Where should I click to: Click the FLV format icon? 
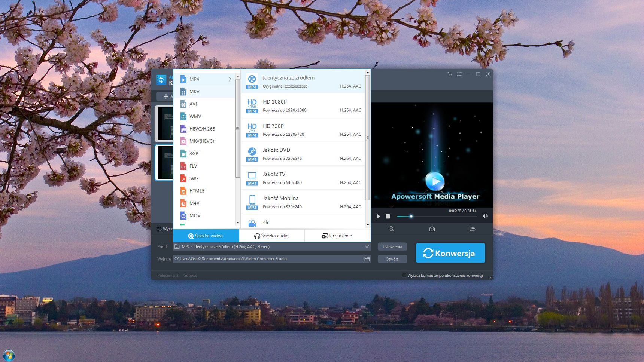coord(183,166)
